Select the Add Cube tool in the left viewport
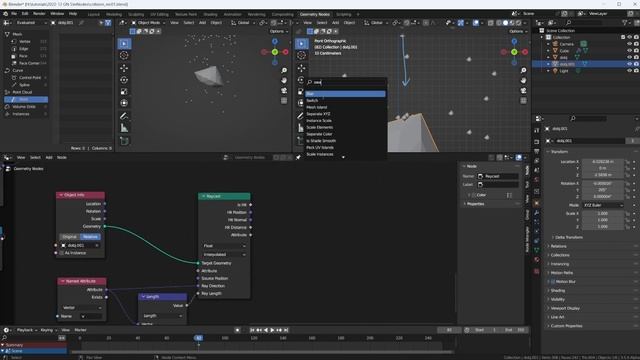 click(x=124, y=141)
